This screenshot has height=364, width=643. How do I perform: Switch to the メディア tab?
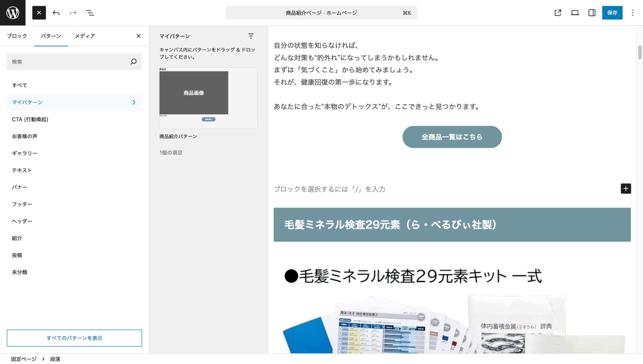tap(85, 36)
